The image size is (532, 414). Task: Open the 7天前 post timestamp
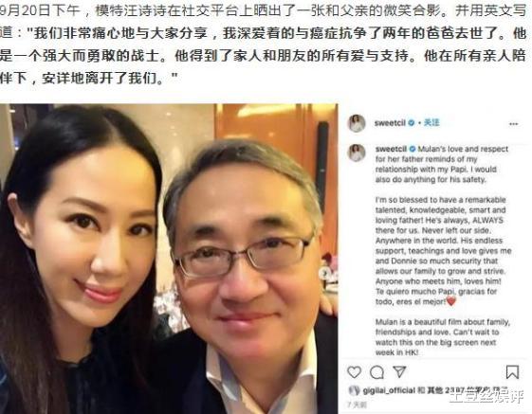point(357,405)
